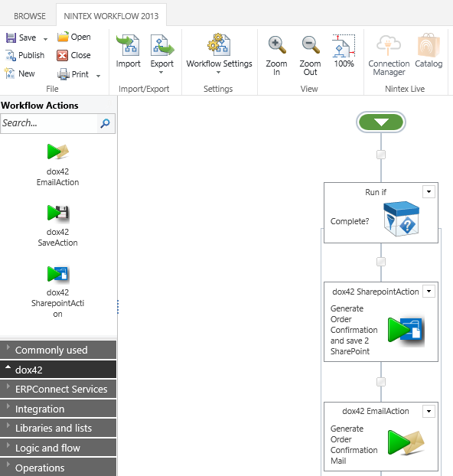
Task: Expand the Commonly used category
Action: coord(58,350)
